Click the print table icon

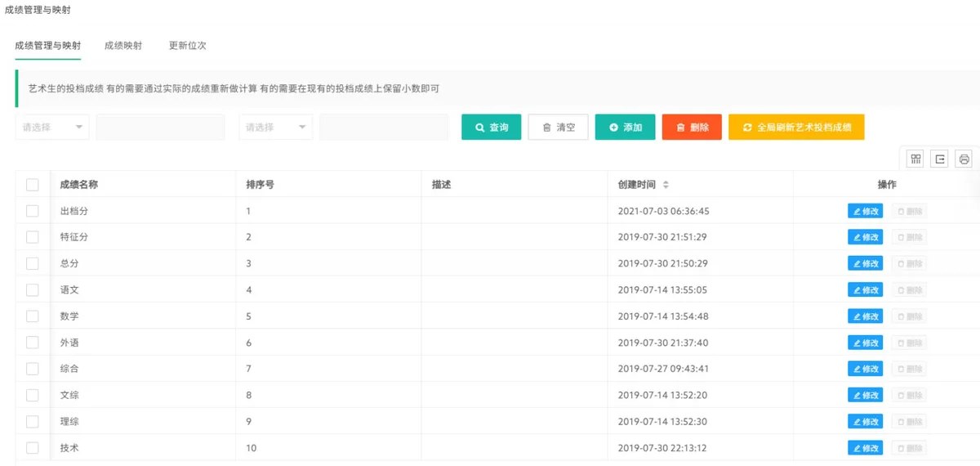tap(964, 159)
